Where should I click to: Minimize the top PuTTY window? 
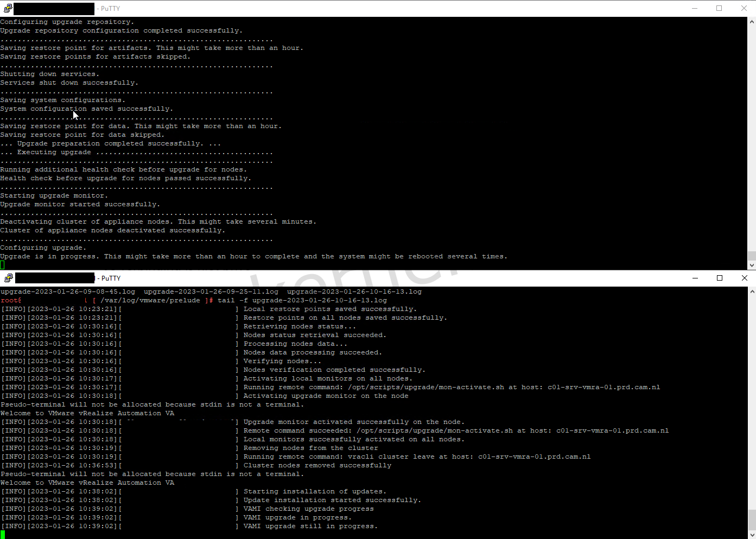click(694, 8)
